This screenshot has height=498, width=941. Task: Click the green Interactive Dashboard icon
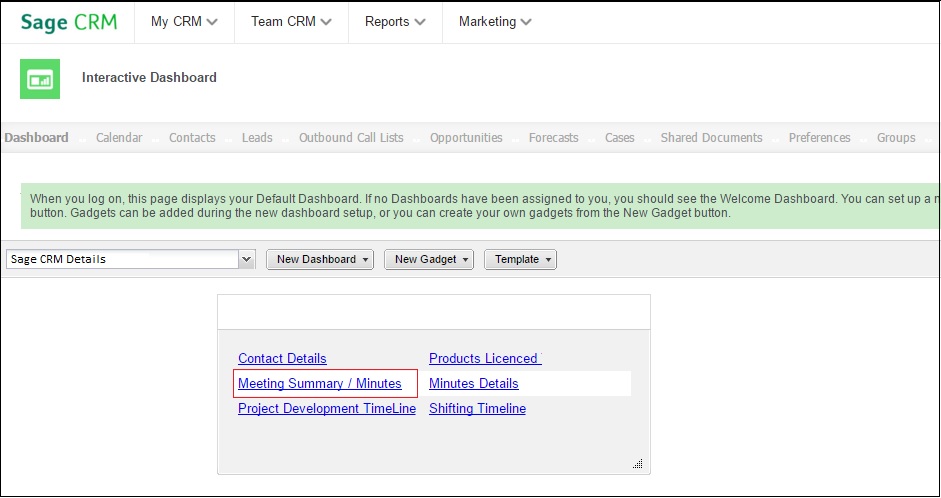pos(40,79)
